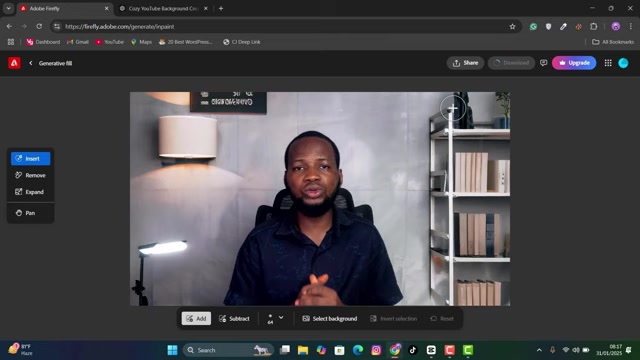Go back from Generative fill
The height and width of the screenshot is (360, 640).
(31, 63)
